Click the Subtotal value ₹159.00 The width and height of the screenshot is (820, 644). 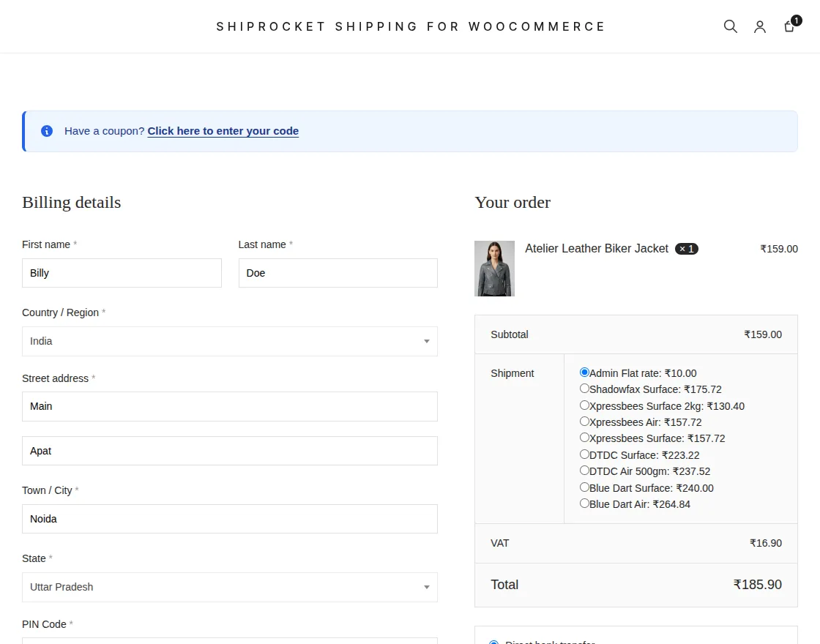pyautogui.click(x=763, y=334)
